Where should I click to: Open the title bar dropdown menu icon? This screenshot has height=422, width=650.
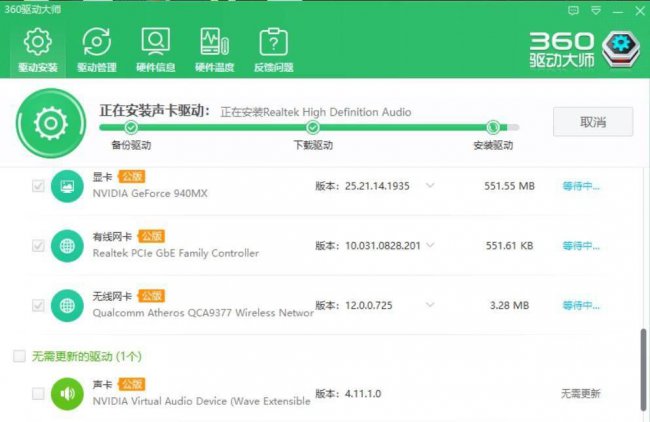pos(596,10)
